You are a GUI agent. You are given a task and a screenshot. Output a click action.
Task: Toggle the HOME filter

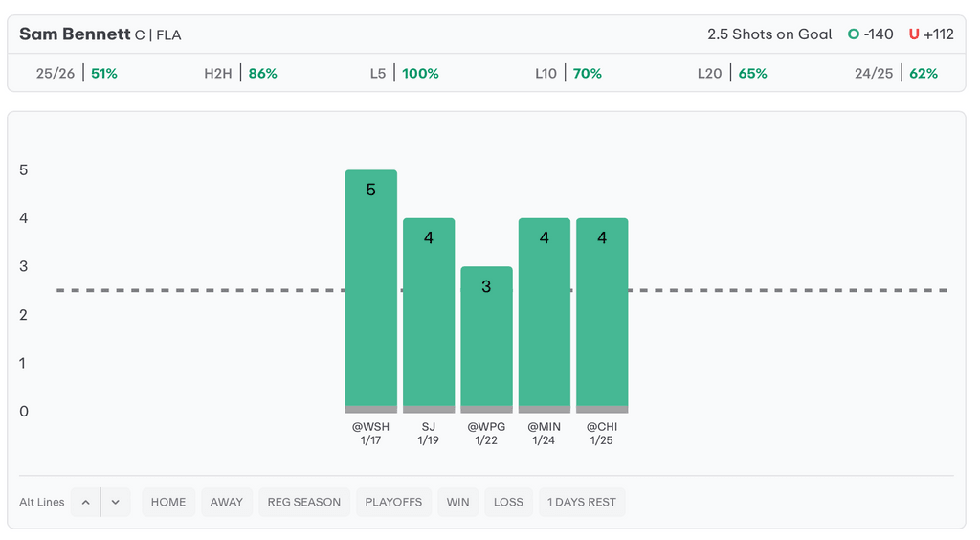(168, 502)
